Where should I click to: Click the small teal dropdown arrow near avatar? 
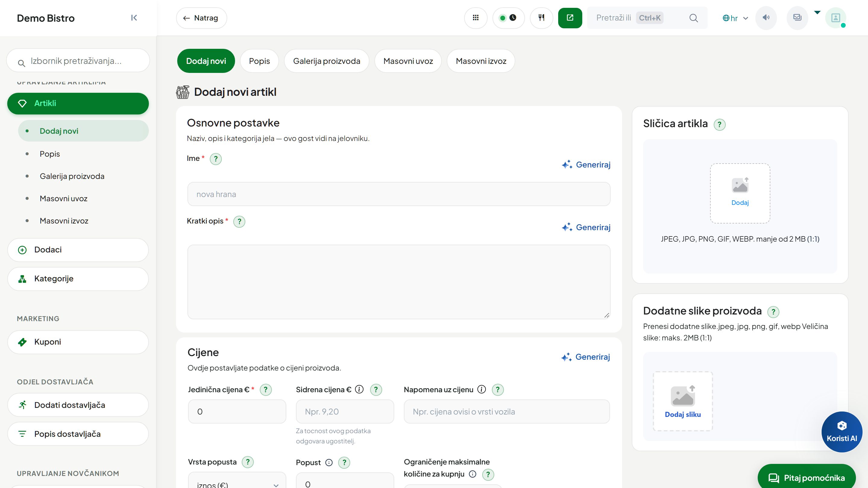point(817,12)
